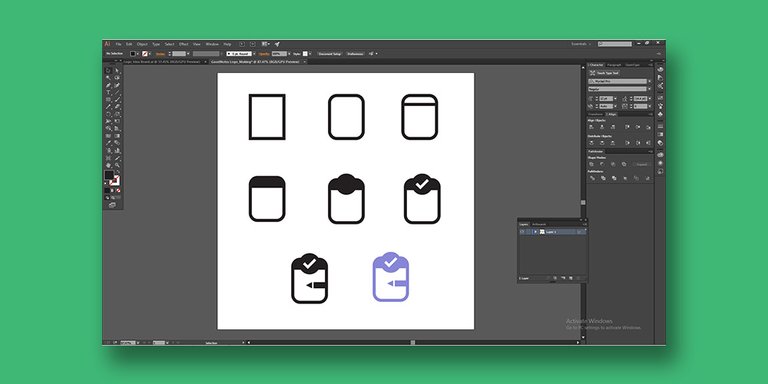Select the Shape Builder tool

(x=108, y=127)
